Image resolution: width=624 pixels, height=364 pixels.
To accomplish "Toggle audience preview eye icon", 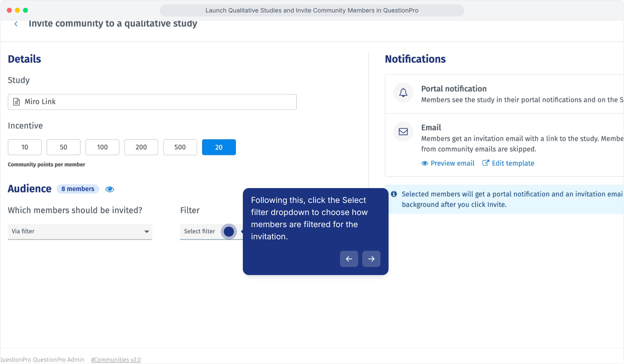I will (x=110, y=189).
